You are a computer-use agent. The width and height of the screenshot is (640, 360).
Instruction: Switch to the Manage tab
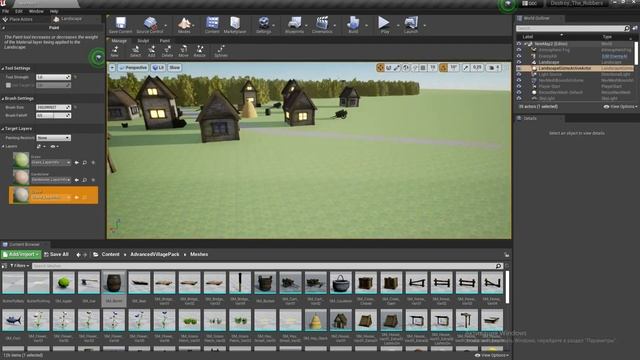(x=119, y=41)
